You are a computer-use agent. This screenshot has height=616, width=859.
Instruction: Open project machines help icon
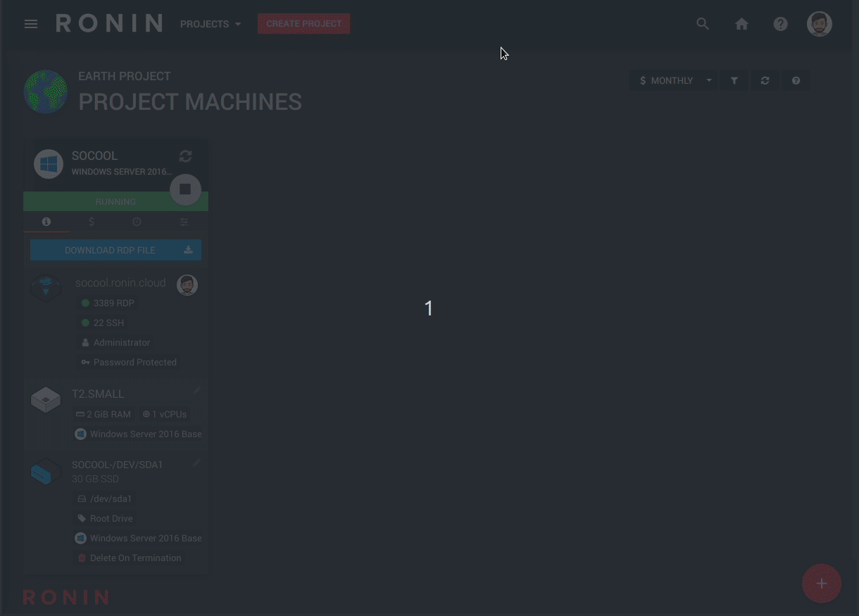[x=796, y=81]
